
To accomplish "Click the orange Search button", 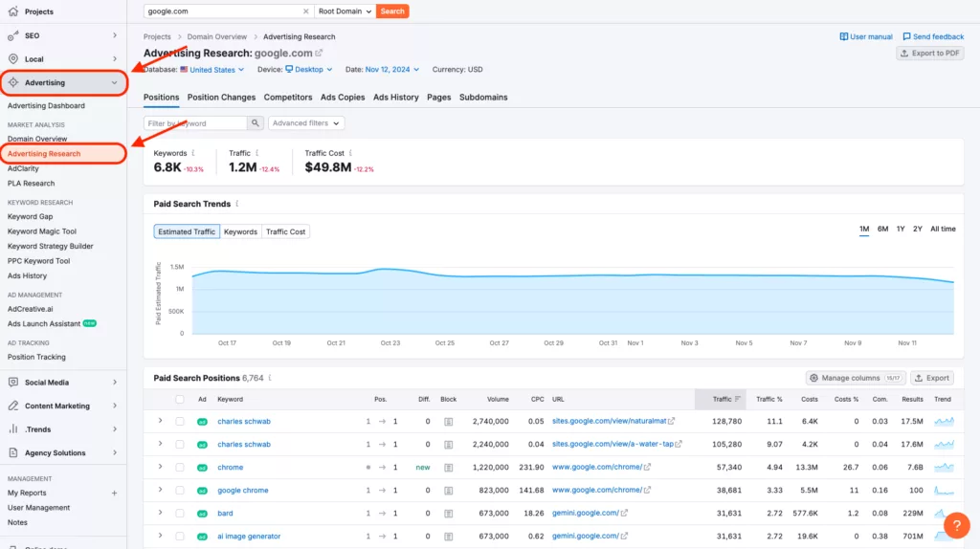I will 392,11.
